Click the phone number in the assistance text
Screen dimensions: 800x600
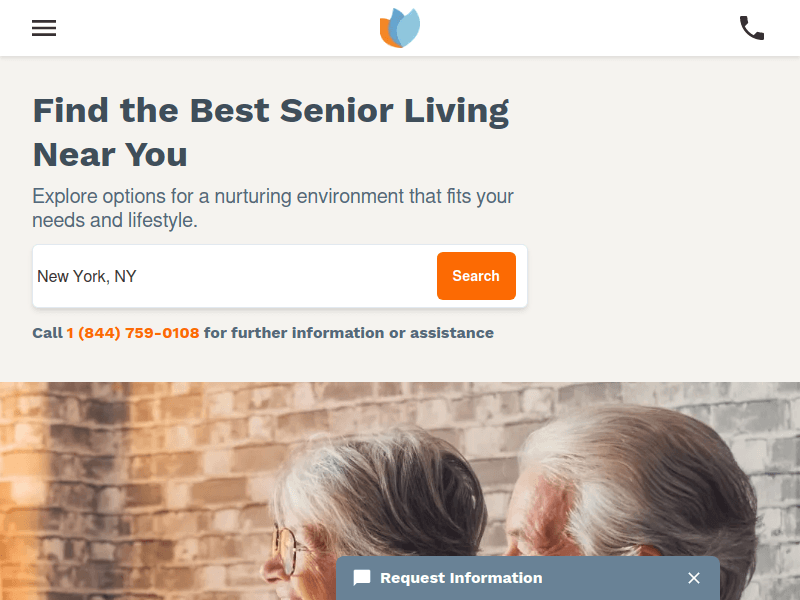pos(133,333)
